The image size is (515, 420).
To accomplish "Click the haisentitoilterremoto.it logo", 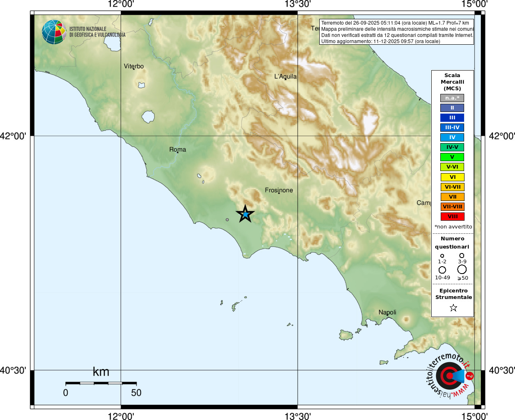I will click(x=450, y=375).
